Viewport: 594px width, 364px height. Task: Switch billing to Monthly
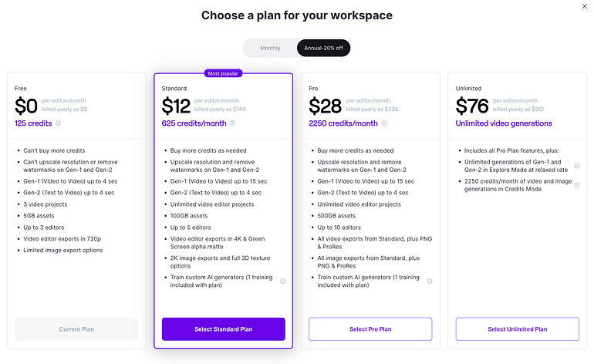270,48
